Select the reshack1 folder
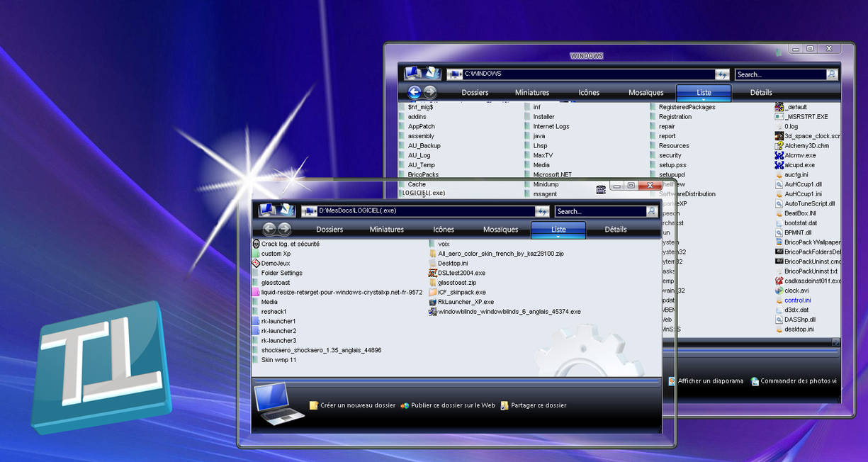This screenshot has width=868, height=462. pos(270,312)
